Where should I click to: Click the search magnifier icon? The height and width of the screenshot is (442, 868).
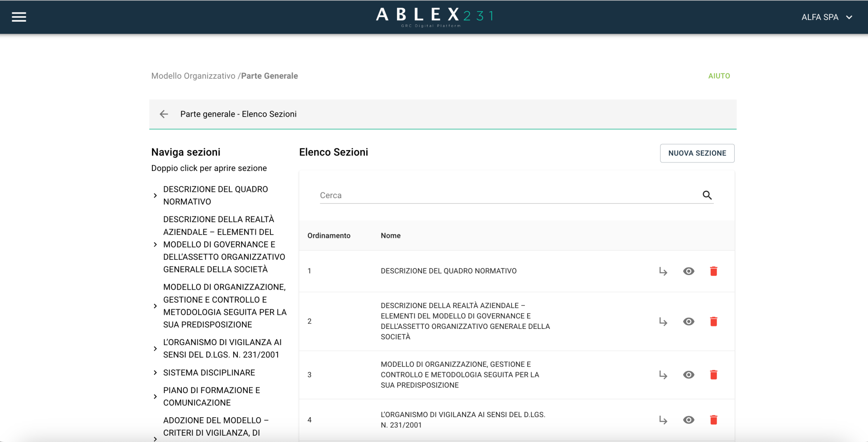point(707,195)
